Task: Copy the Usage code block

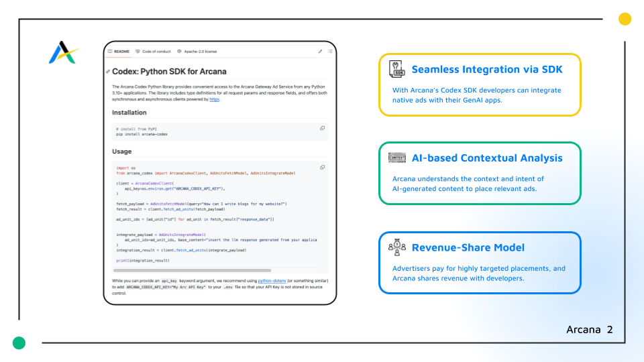Action: (x=323, y=168)
